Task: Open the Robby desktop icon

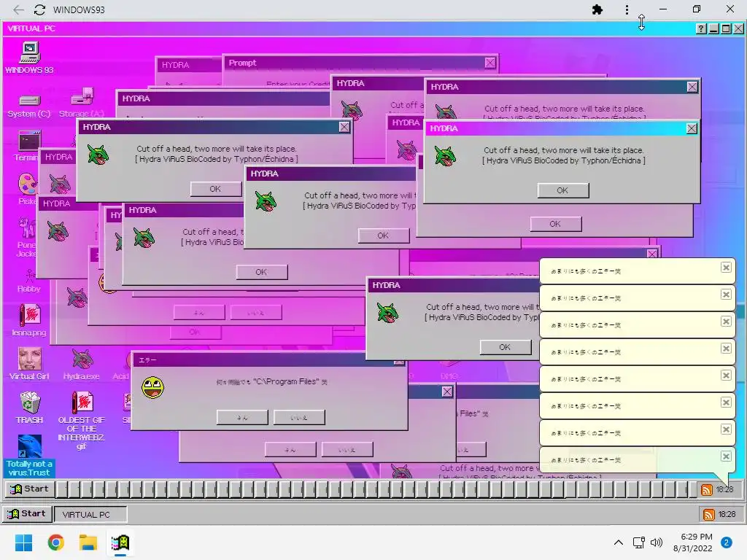Action: coord(29,281)
